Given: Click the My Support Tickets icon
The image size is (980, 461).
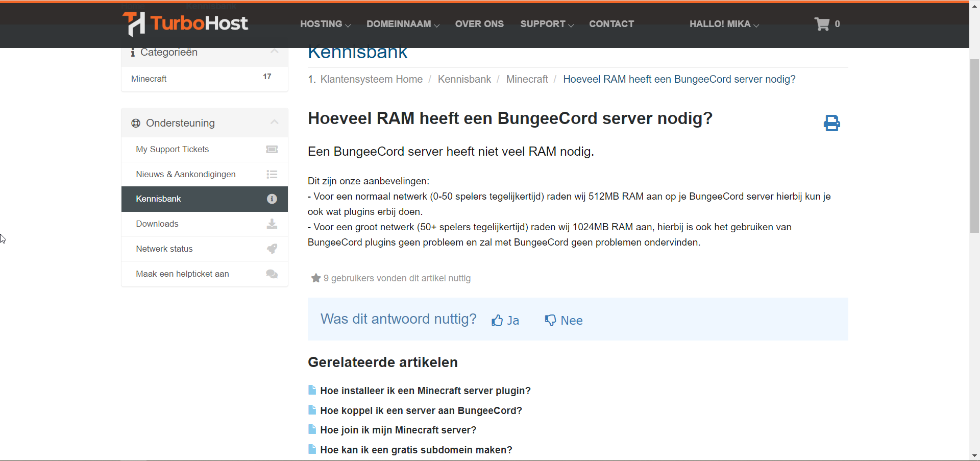Looking at the screenshot, I should point(272,150).
